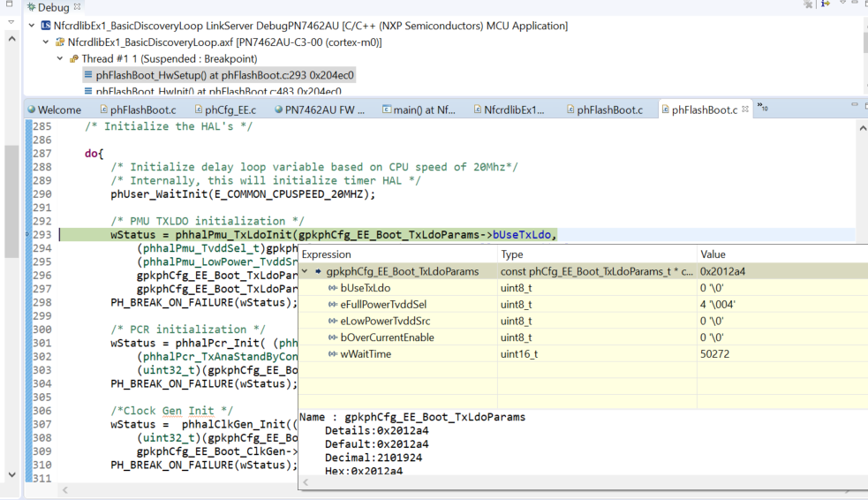Collapse the Thread #1 node

coord(60,58)
